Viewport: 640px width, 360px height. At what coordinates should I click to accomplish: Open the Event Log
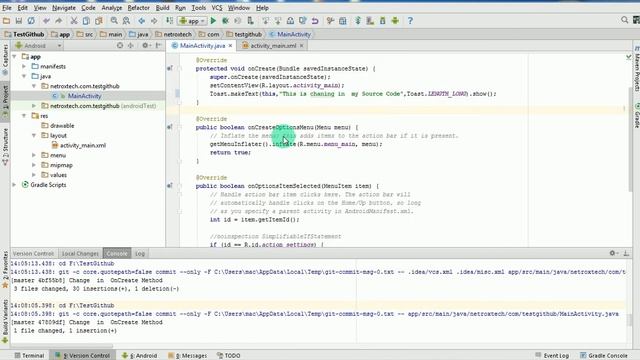[552, 356]
